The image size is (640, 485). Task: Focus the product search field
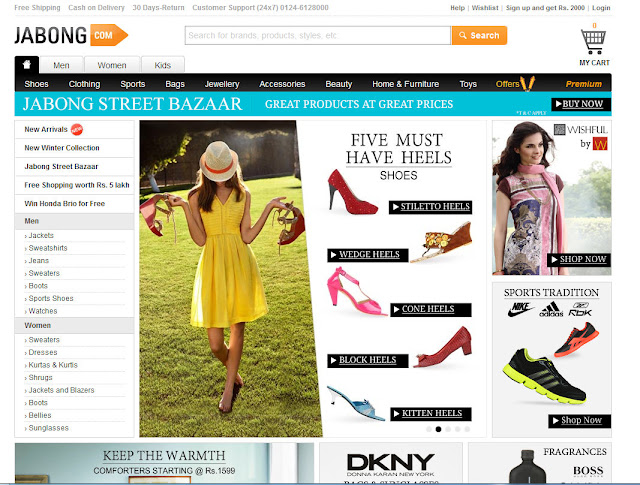pyautogui.click(x=318, y=36)
